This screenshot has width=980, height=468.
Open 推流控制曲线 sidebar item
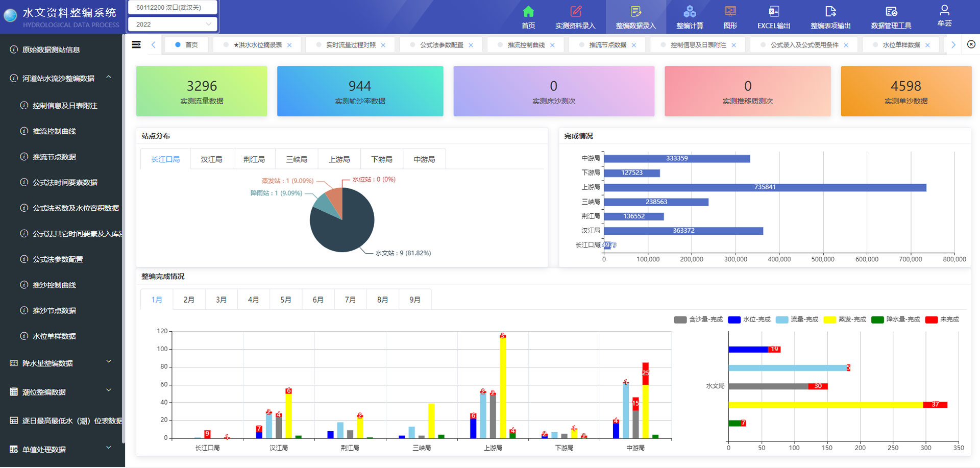click(54, 131)
